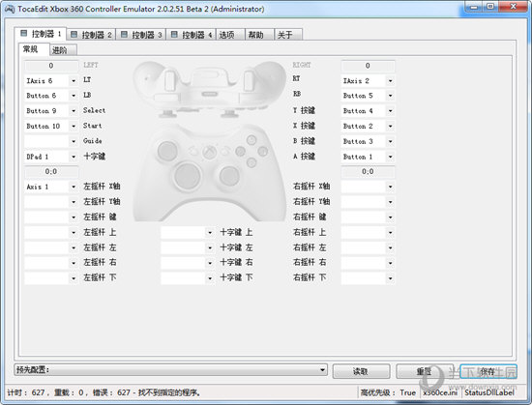This screenshot has height=405, width=532.
Task: Open the 十字键 上 dropdown
Action: (188, 233)
